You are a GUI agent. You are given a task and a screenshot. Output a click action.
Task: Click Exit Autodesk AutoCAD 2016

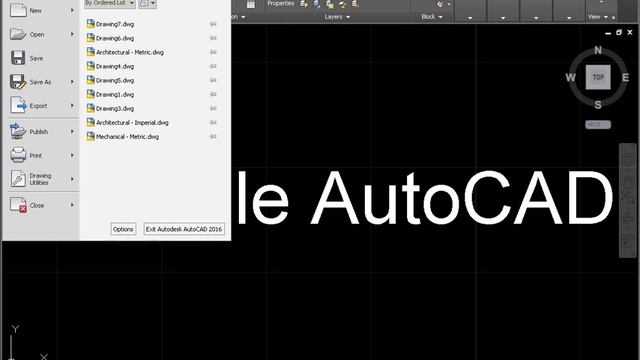tap(184, 229)
